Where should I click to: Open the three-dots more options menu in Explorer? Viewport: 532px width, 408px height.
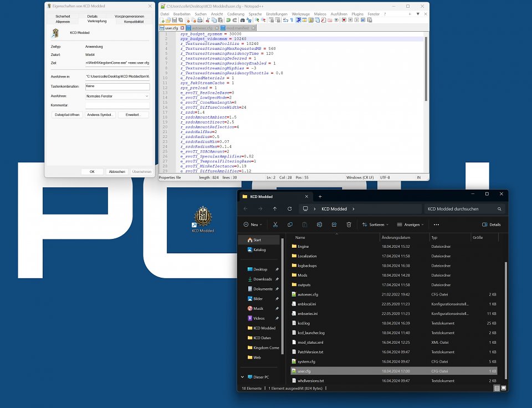pos(436,225)
